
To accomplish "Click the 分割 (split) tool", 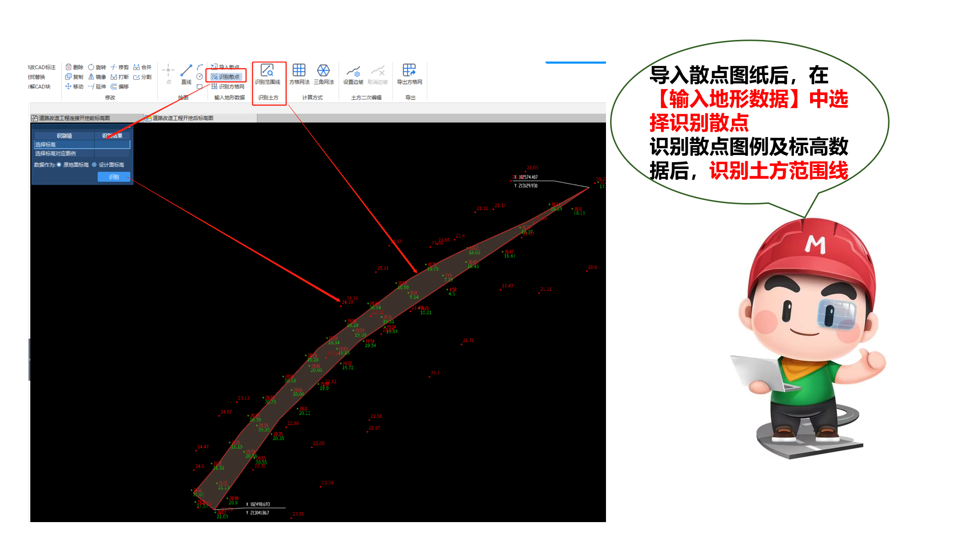I will (x=143, y=77).
